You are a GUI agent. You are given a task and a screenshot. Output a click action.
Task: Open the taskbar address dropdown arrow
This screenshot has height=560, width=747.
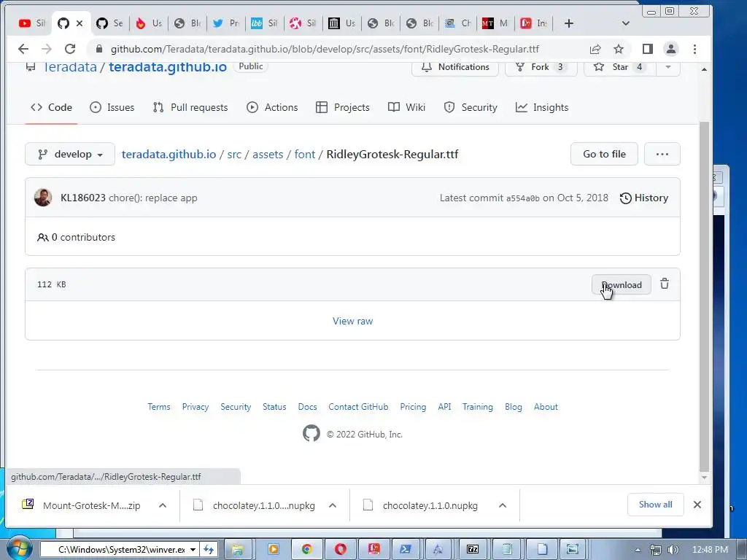click(x=193, y=550)
